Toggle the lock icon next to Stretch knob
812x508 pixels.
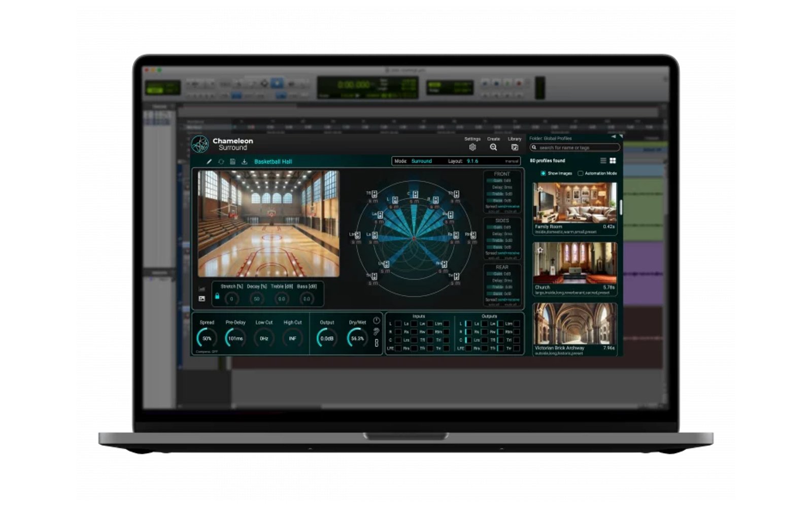pos(217,296)
